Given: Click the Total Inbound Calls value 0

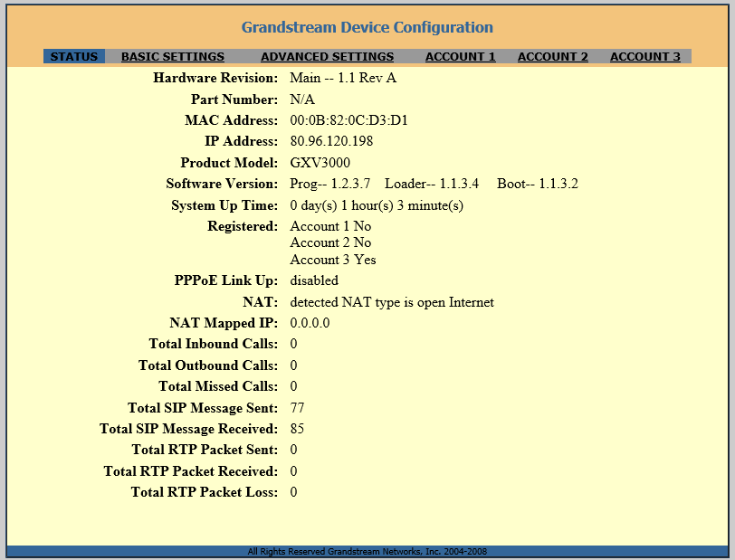Looking at the screenshot, I should 293,344.
